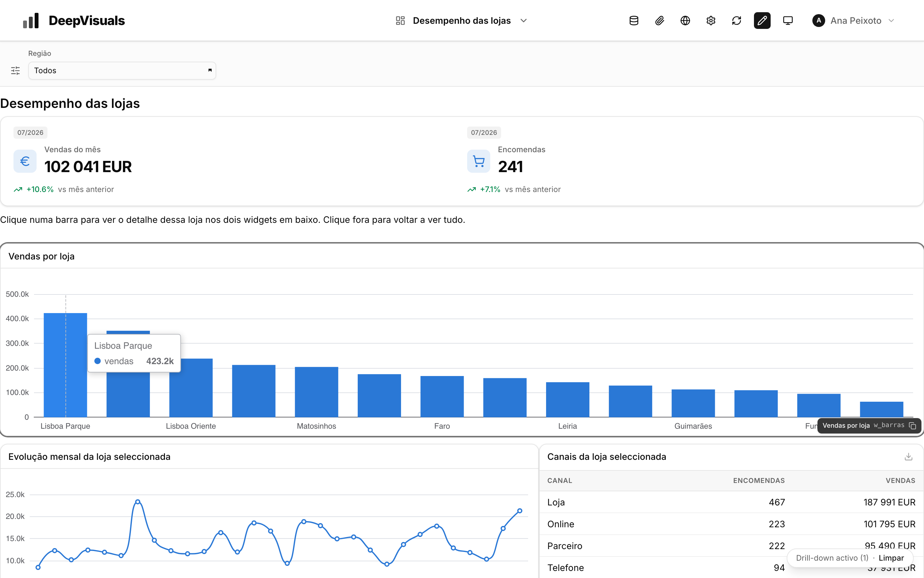The height and width of the screenshot is (578, 924).
Task: Click the shopping cart Encomendas icon
Action: tap(478, 161)
